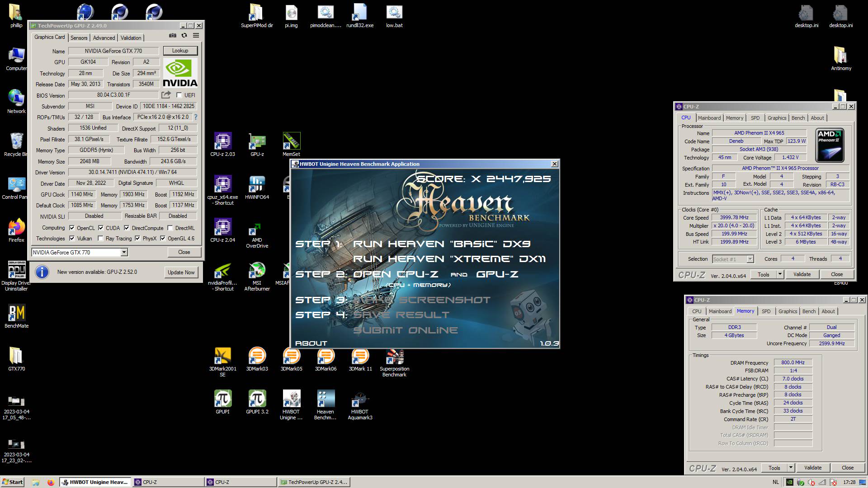868x488 pixels.
Task: Switch to GPU-Z Sensors tab
Action: pos(79,38)
